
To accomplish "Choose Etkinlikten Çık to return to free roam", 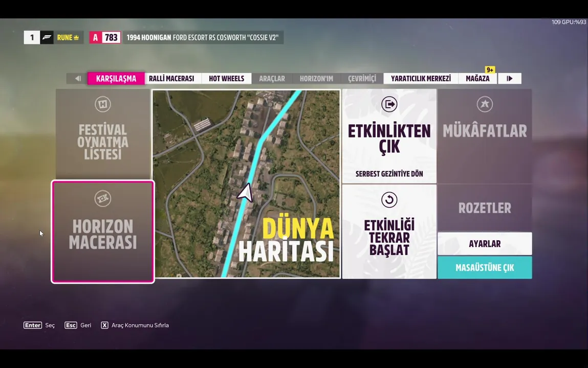I will tap(389, 136).
